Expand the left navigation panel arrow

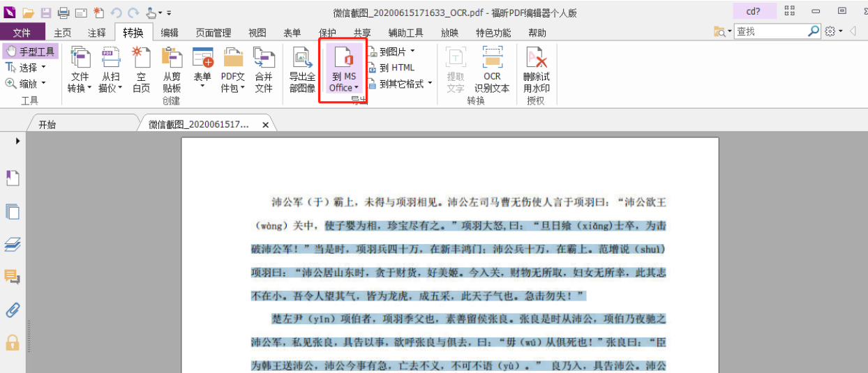point(17,142)
